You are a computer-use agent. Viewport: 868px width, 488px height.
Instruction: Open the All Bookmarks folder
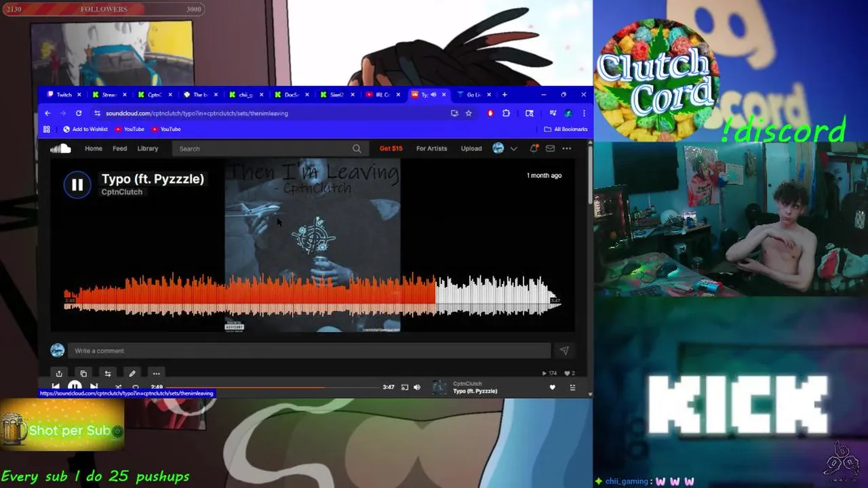[566, 129]
